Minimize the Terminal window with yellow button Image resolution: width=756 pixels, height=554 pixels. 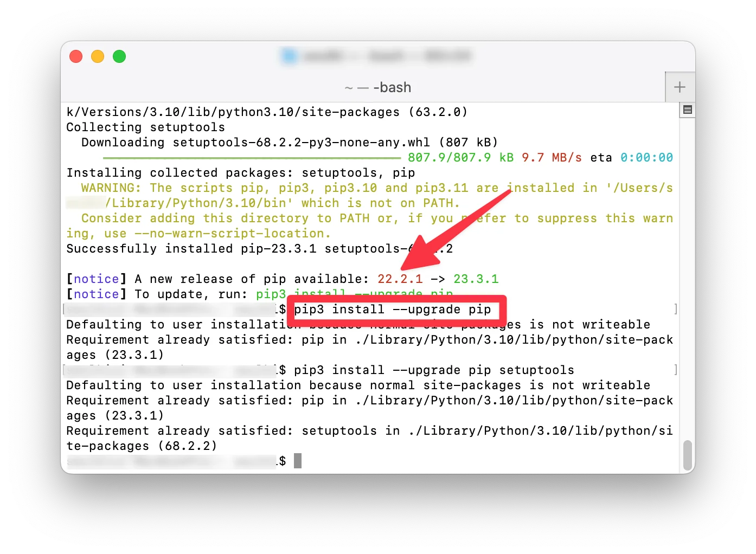(98, 56)
